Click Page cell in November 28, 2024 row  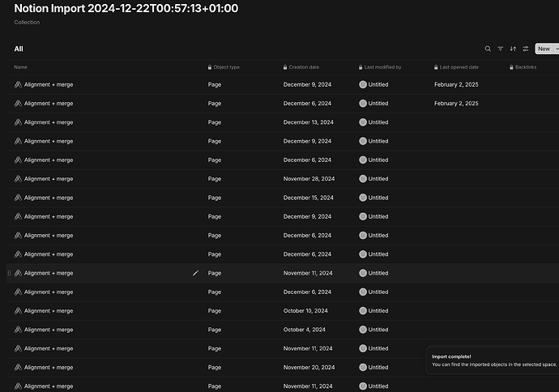coord(215,179)
